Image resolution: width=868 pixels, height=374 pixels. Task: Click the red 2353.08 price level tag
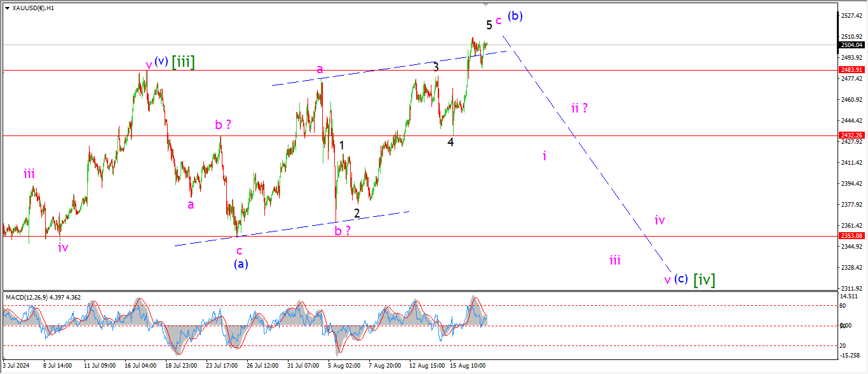[x=851, y=236]
